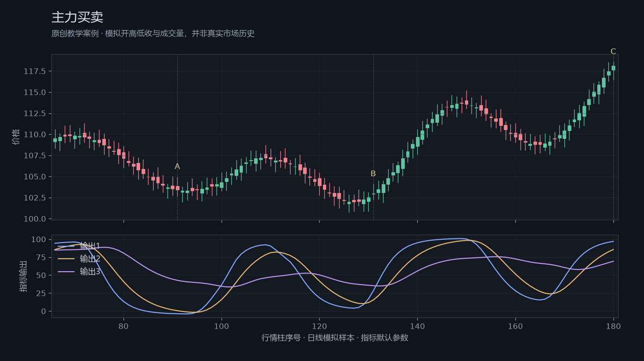The height and width of the screenshot is (361, 644).
Task: Click x-axis tick label 180
Action: tap(613, 326)
